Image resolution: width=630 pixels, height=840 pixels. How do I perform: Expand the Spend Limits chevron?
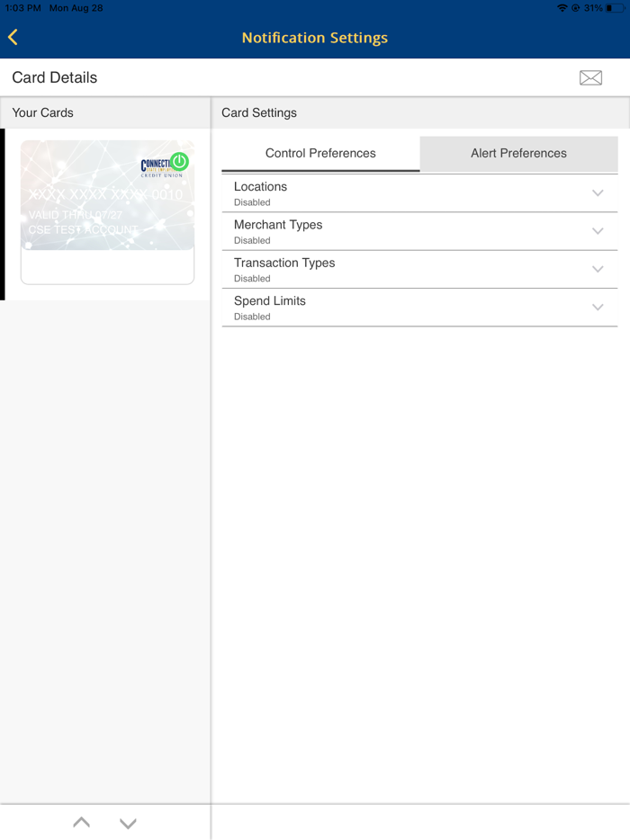point(598,307)
